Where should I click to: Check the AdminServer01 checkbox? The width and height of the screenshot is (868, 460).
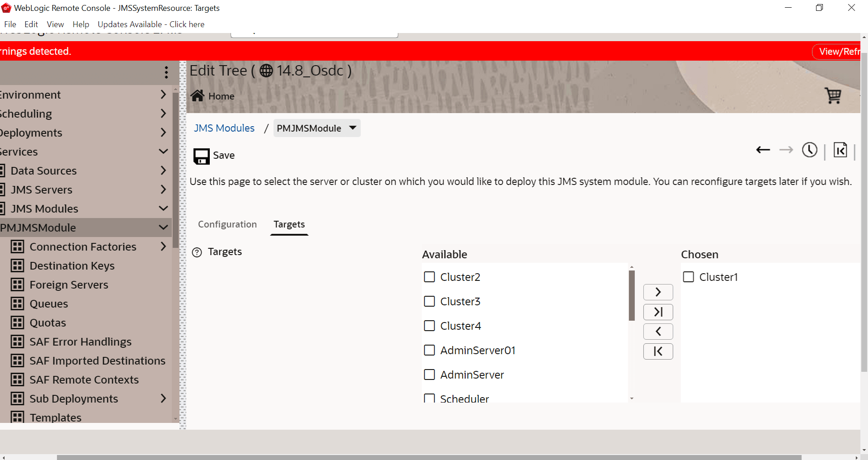tap(429, 350)
